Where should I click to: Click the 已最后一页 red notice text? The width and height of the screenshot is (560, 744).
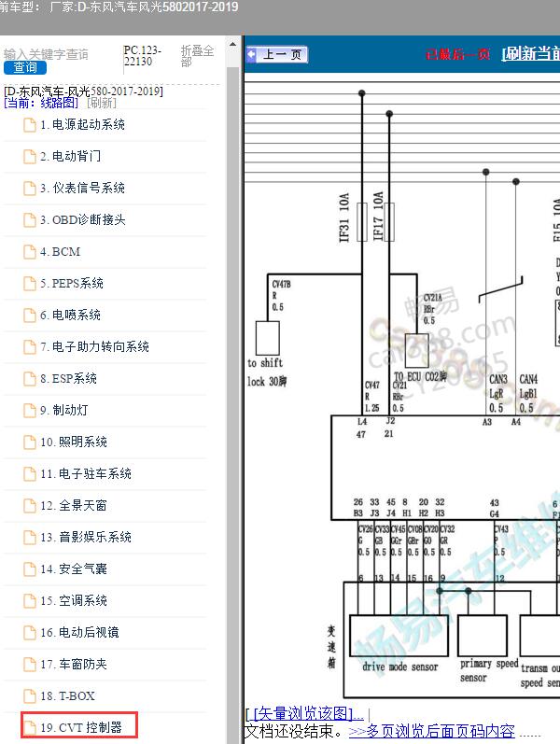pyautogui.click(x=457, y=54)
